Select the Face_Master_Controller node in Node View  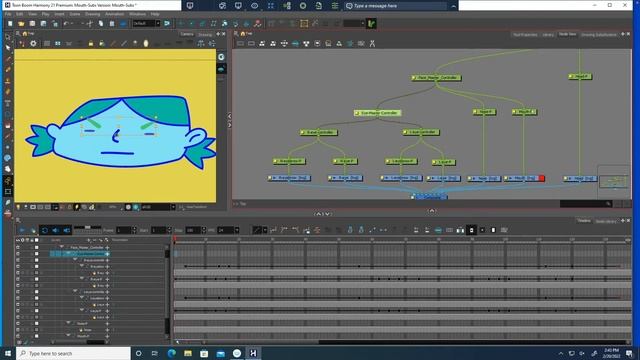(x=436, y=78)
